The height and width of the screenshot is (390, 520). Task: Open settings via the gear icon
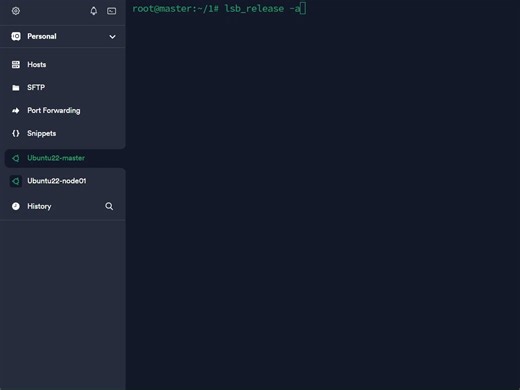[x=16, y=11]
